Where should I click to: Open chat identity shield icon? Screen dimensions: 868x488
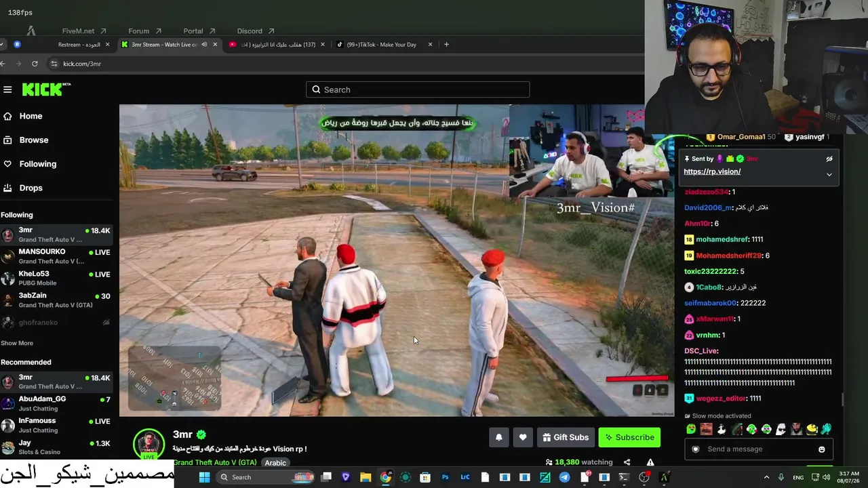695,449
